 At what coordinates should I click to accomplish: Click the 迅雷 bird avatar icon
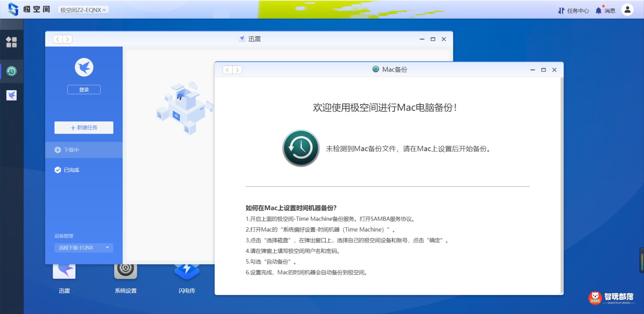[x=84, y=67]
